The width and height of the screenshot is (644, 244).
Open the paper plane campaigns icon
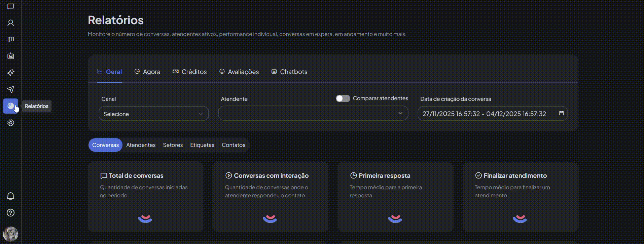coord(11,89)
